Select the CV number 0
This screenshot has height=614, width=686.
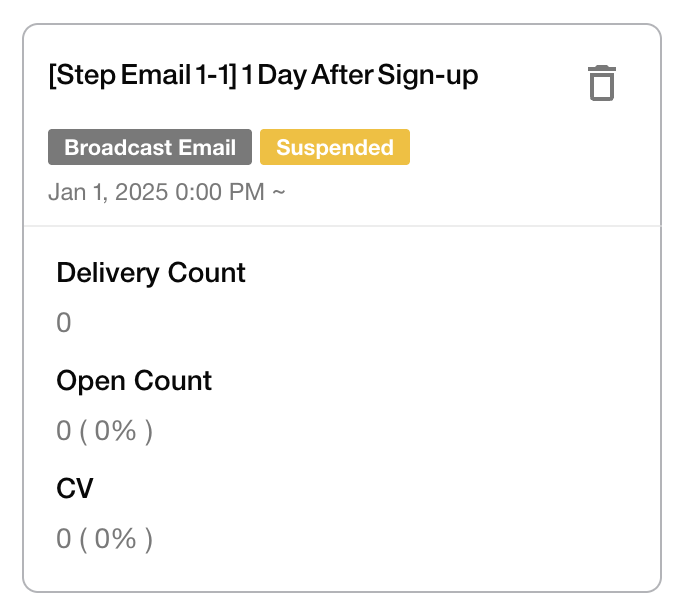pos(63,539)
